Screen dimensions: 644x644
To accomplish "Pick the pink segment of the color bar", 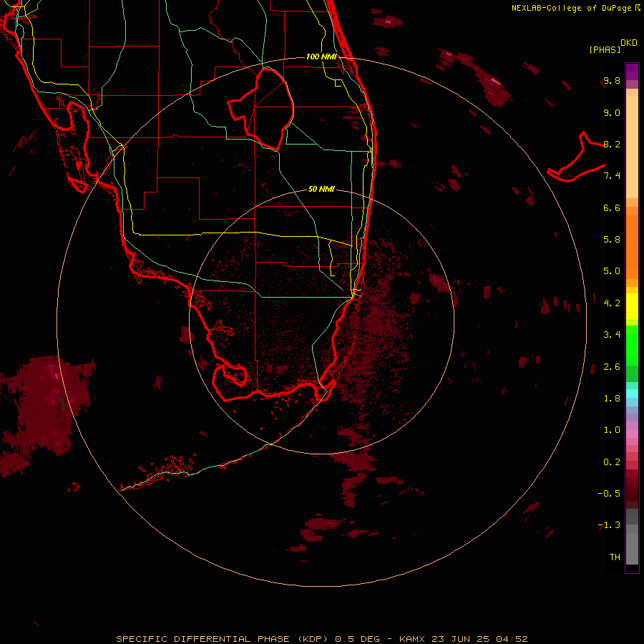I will pos(632,434).
